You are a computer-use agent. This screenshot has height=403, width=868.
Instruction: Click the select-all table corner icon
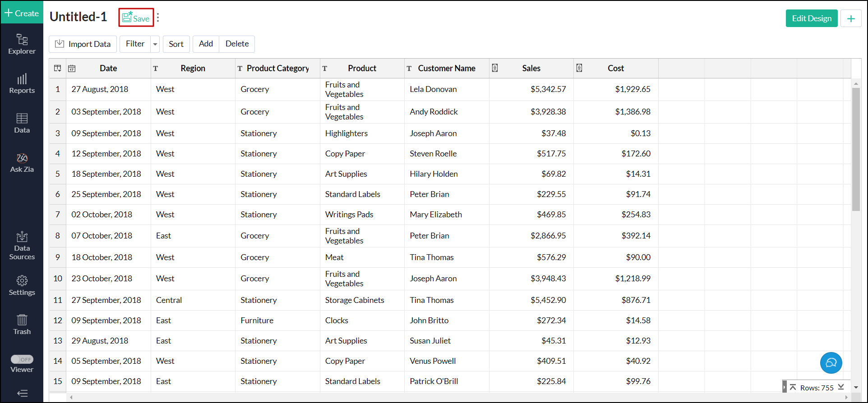point(58,69)
